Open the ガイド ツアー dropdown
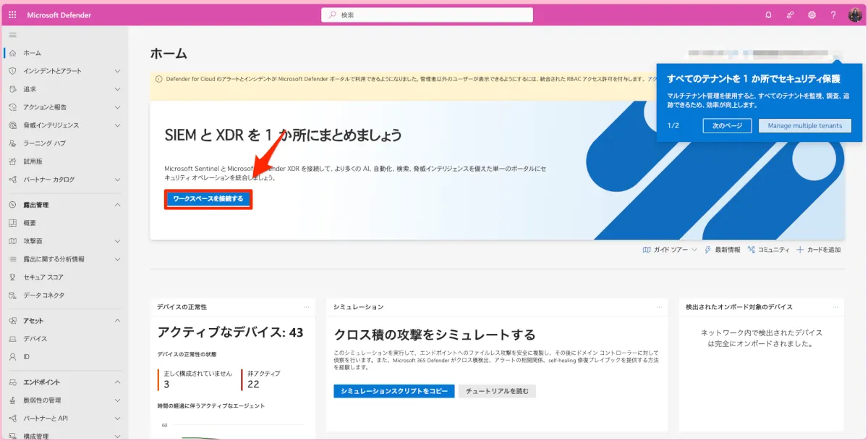Screen dimensions: 868x441 point(669,249)
